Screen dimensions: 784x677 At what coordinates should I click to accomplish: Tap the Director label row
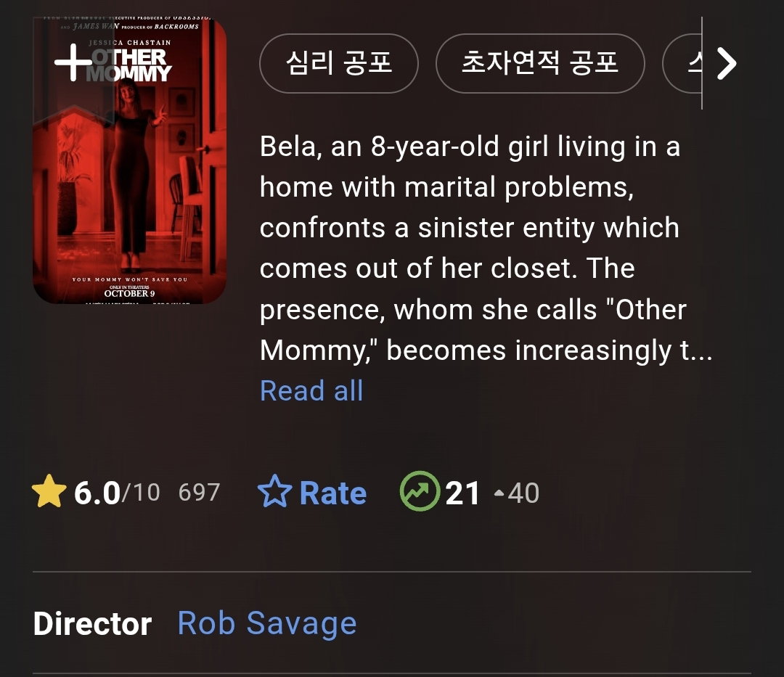coord(392,623)
